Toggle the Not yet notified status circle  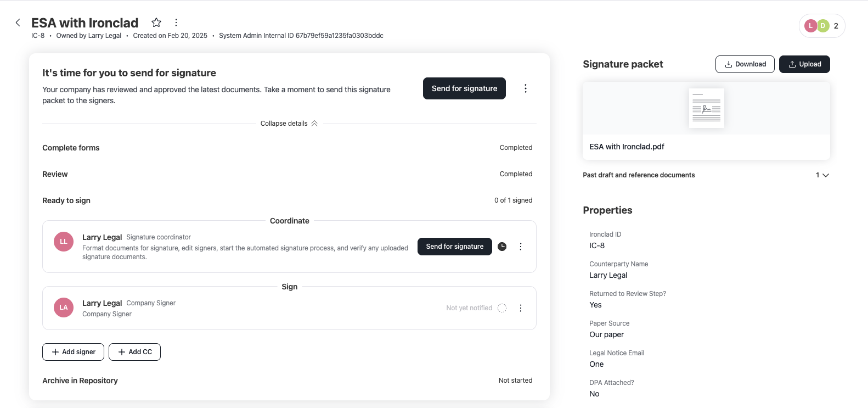coord(501,308)
